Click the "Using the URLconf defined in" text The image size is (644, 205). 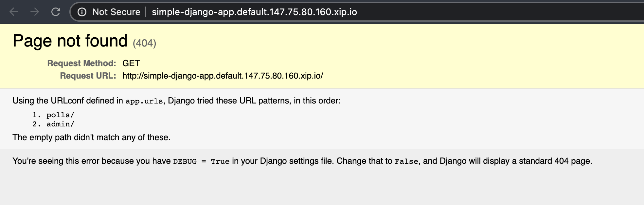[68, 101]
